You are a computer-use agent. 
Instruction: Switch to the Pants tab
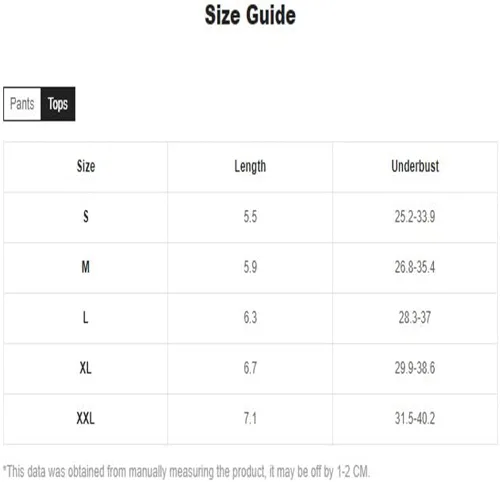pyautogui.click(x=22, y=104)
